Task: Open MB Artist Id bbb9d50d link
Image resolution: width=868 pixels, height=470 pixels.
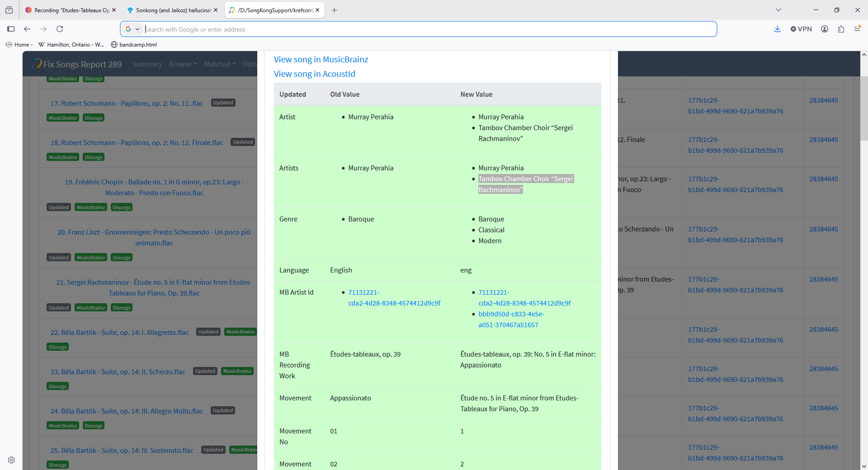Action: (x=511, y=320)
